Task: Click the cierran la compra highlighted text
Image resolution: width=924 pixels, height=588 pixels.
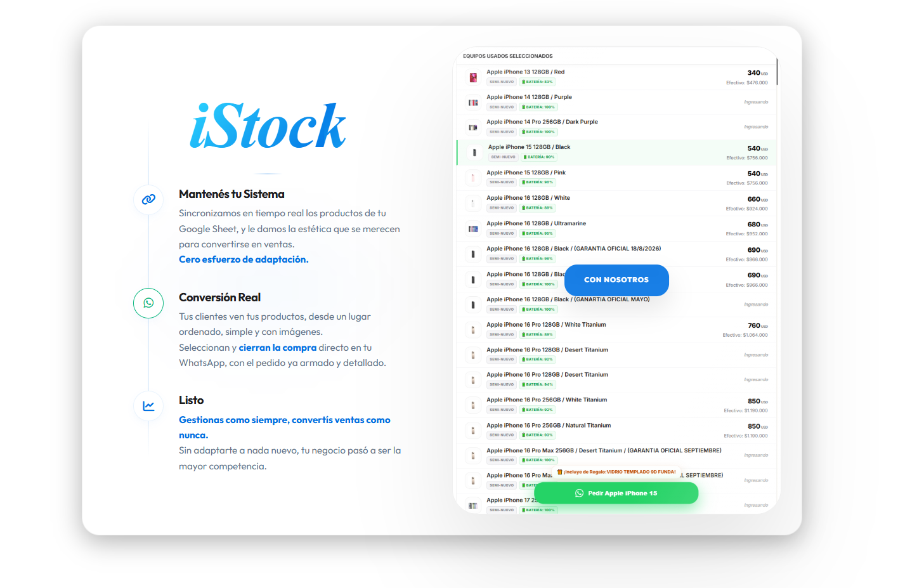Action: tap(277, 348)
